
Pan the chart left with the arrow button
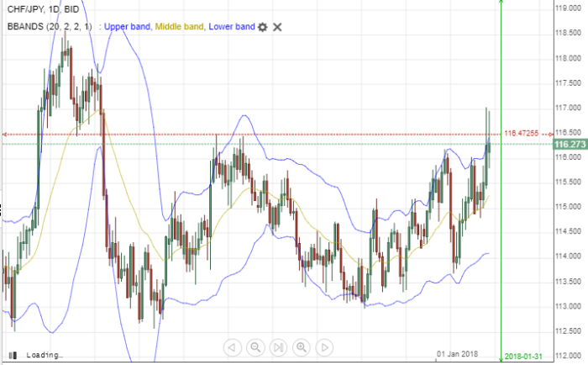(x=232, y=347)
